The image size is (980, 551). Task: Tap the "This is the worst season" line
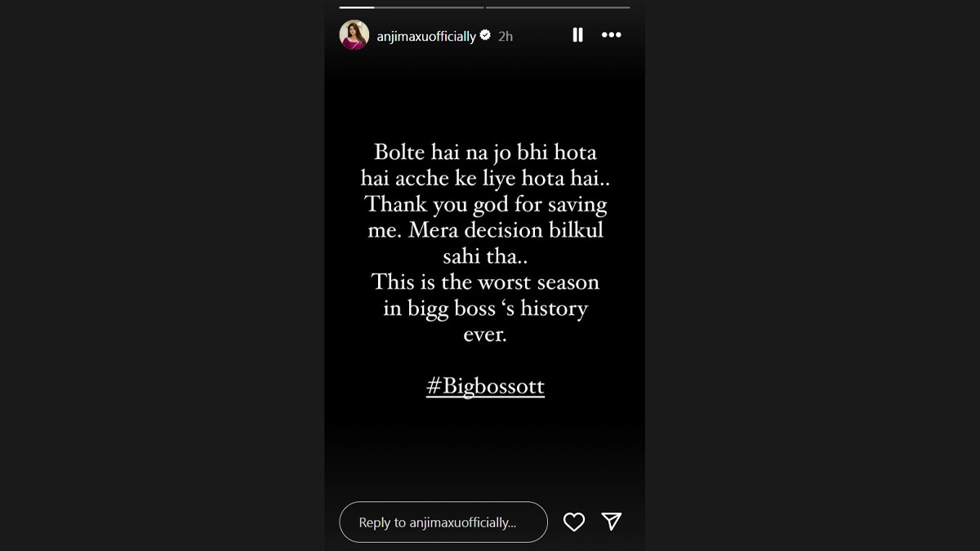click(x=485, y=282)
